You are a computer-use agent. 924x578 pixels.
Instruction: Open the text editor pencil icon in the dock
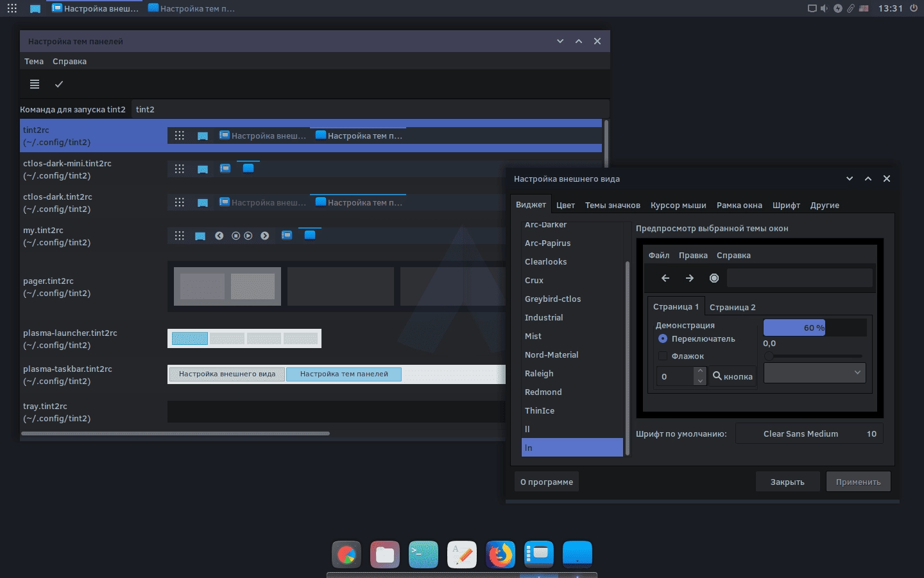tap(462, 554)
